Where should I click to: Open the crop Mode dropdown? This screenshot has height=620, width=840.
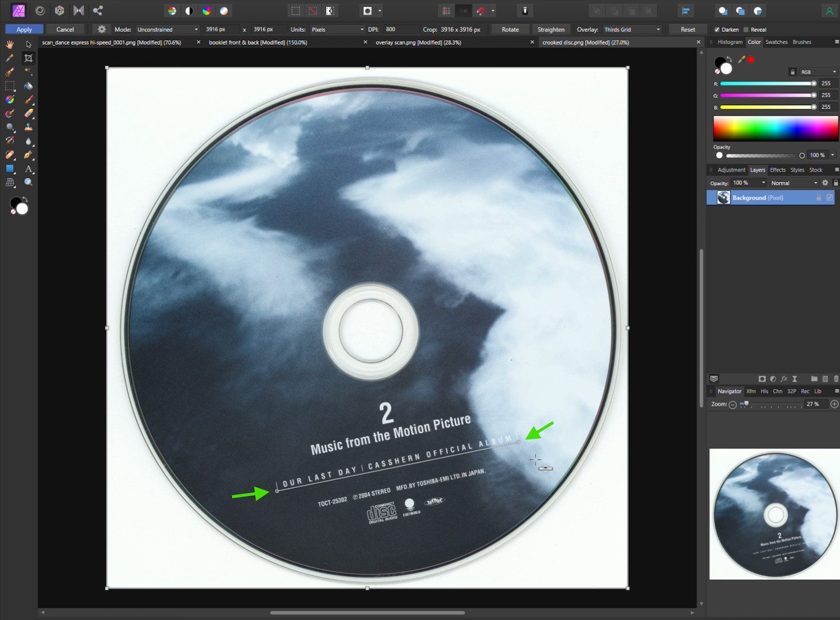[167, 30]
